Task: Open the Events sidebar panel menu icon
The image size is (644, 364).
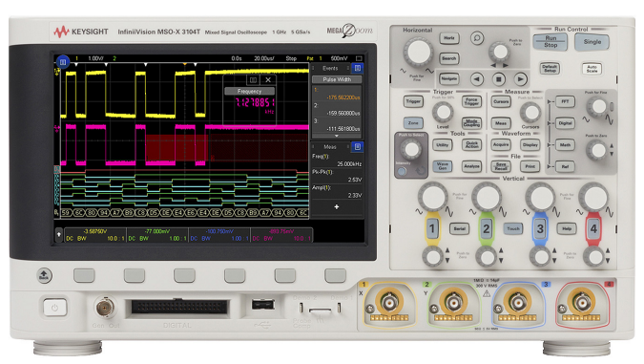Action: point(358,68)
